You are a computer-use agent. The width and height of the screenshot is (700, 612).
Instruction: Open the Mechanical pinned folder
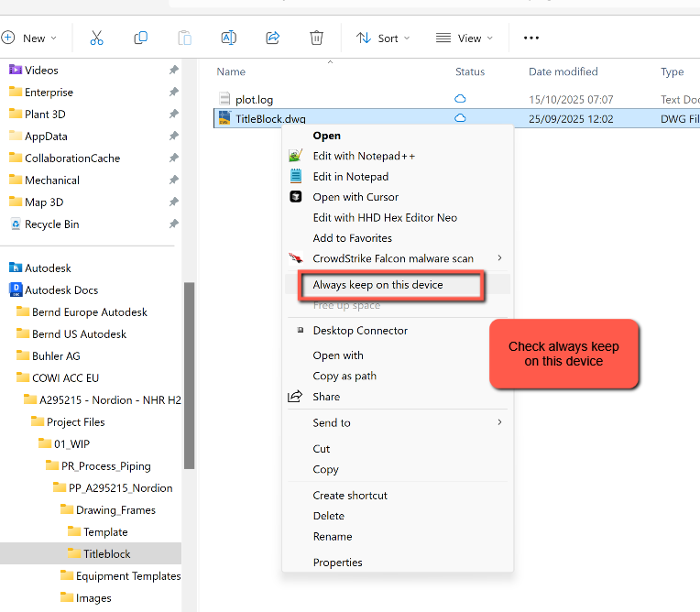pos(52,180)
